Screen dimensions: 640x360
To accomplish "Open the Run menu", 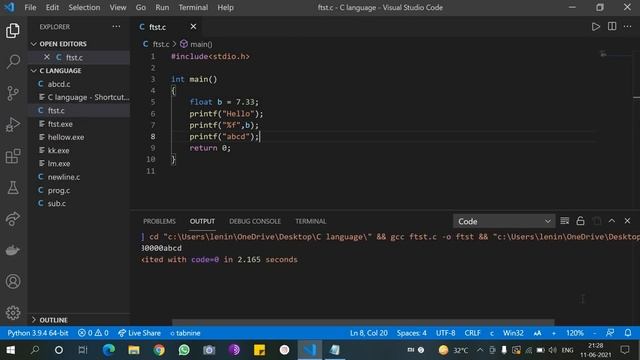I will (x=162, y=7).
